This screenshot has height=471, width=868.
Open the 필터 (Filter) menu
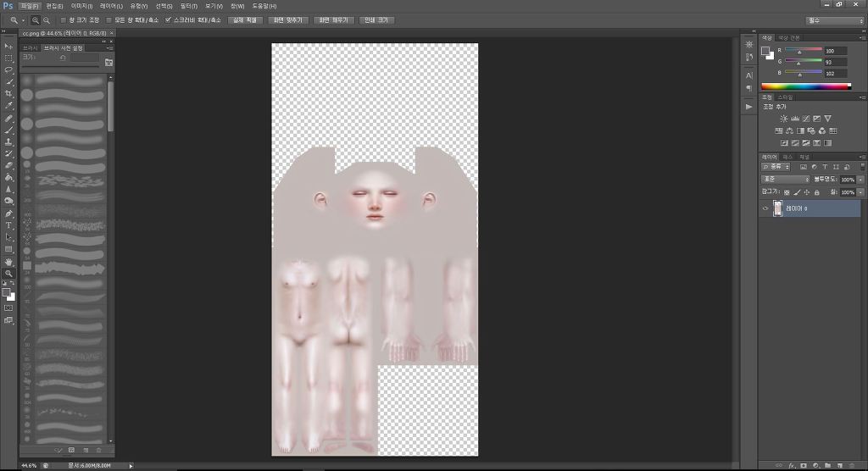point(187,6)
